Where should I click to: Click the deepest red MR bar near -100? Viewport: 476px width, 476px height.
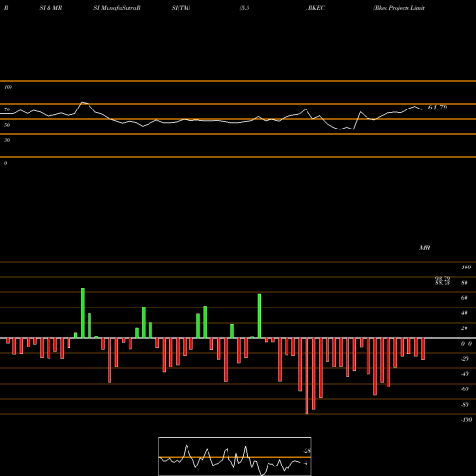tap(307, 376)
